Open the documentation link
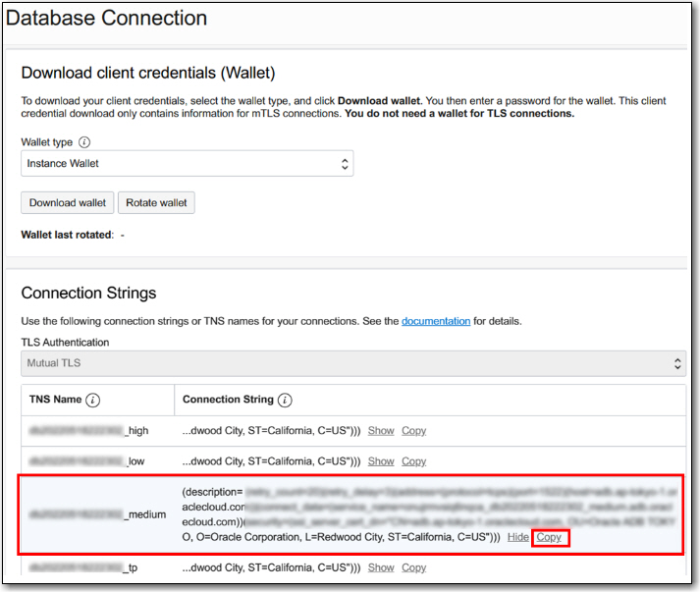This screenshot has width=700, height=592. [435, 321]
